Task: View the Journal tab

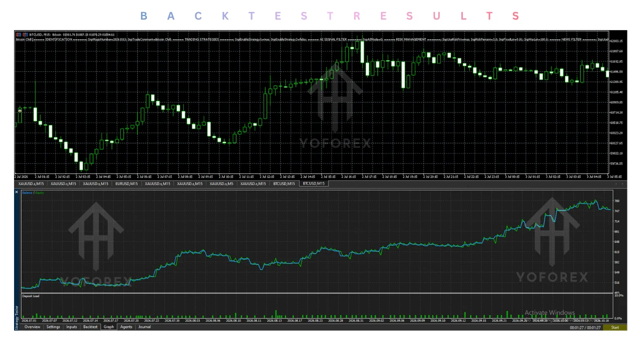Action: pos(144,327)
